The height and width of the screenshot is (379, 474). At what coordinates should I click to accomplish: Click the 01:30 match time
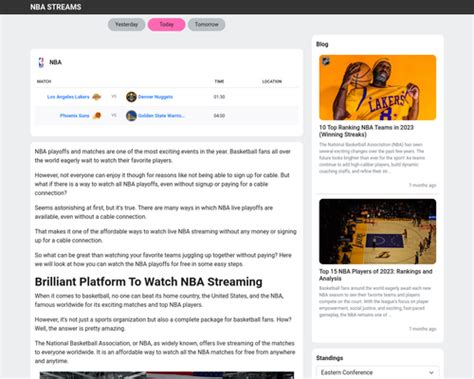[219, 97]
